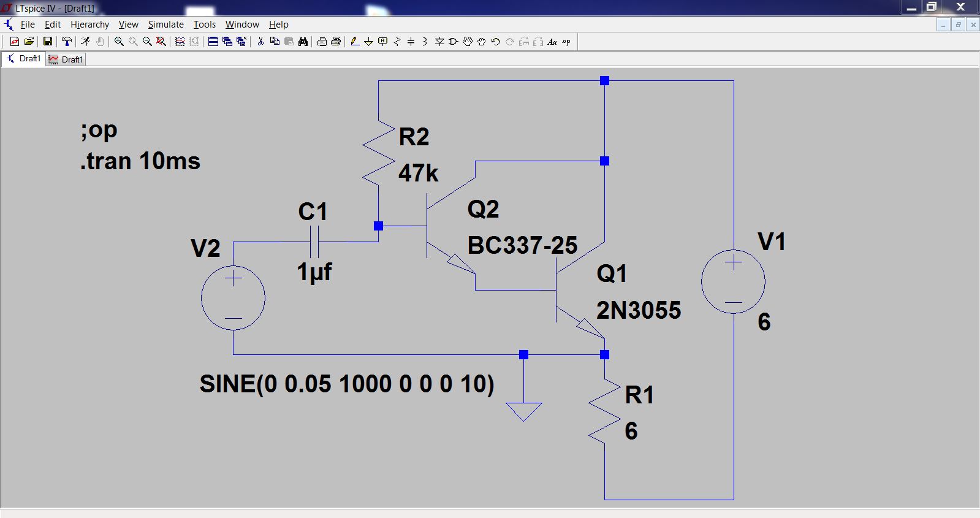Select Label Net tool
Viewport: 980px width, 518px height.
[x=383, y=42]
